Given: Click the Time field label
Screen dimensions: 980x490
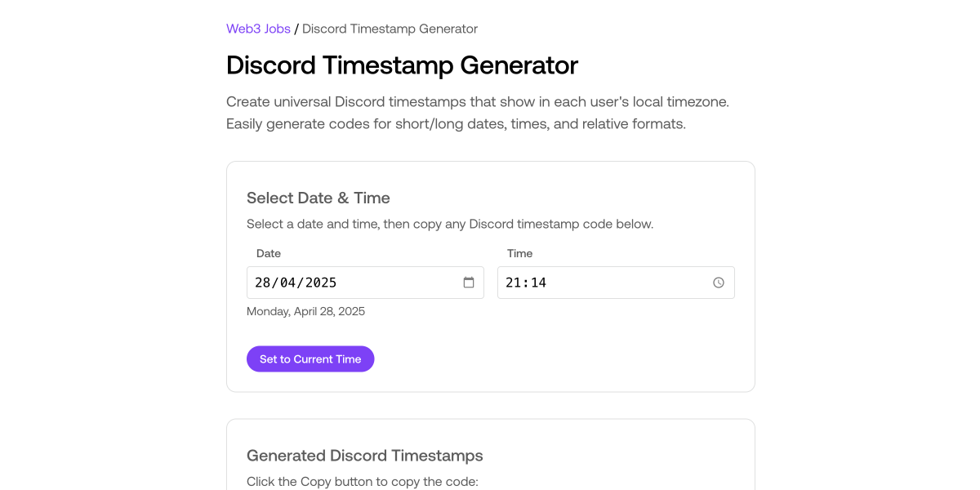Looking at the screenshot, I should coord(519,253).
